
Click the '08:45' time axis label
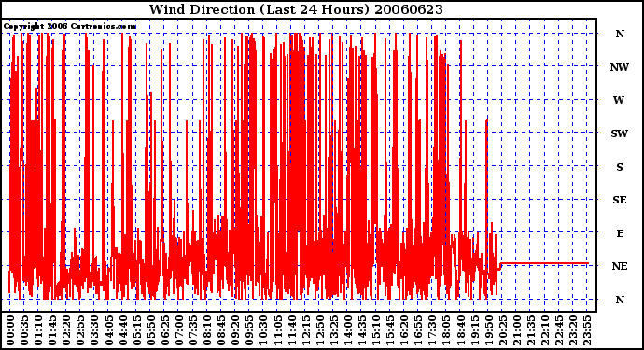tap(221, 330)
